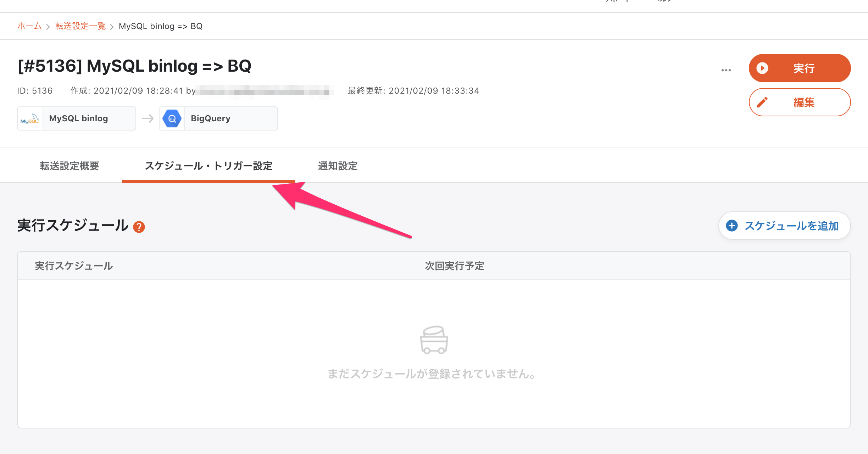Click the MySQL binlog source label
The image size is (868, 454).
tap(79, 118)
